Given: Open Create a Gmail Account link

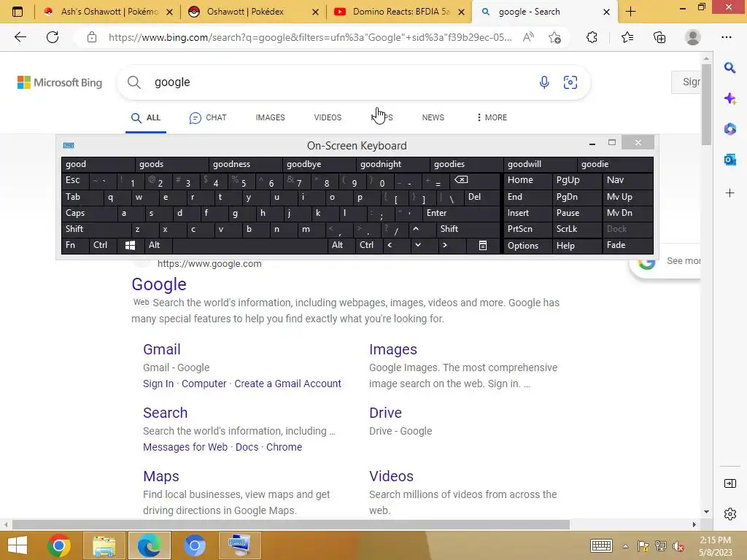Looking at the screenshot, I should point(287,384).
